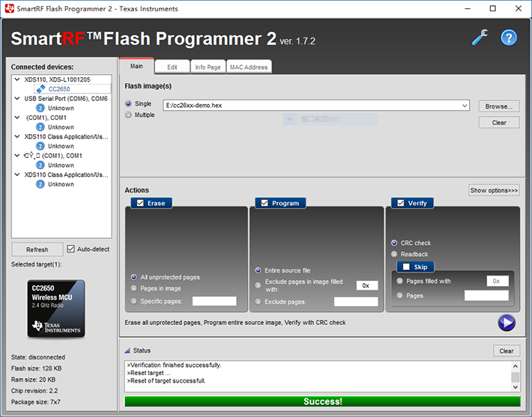Click the SmartRF app icon in title bar
This screenshot has width=532, height=417.
[9, 8]
